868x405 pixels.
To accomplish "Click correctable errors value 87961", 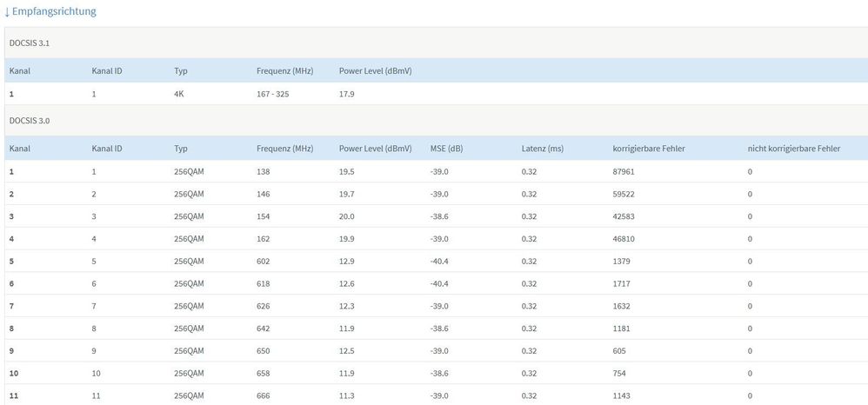I will (624, 171).
